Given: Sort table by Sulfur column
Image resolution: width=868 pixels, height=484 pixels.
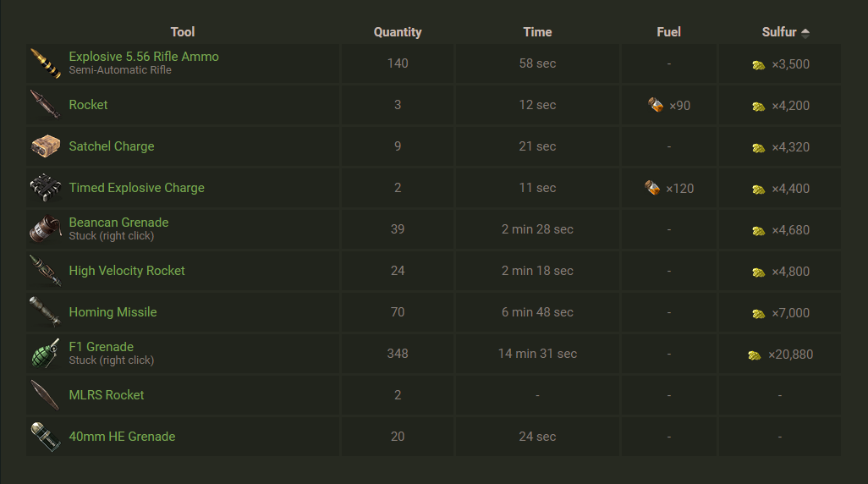Looking at the screenshot, I should (779, 32).
